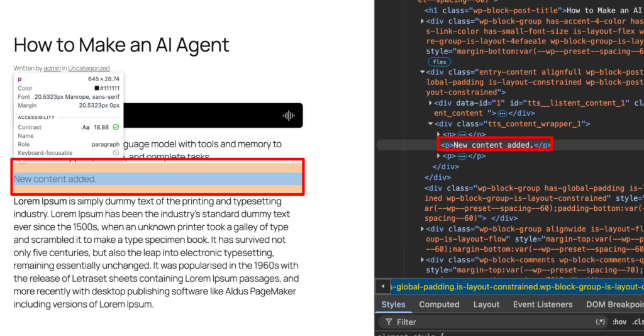Expand the ellipsis in the tts__listent_content_1 div
The width and height of the screenshot is (644, 336).
point(502,113)
